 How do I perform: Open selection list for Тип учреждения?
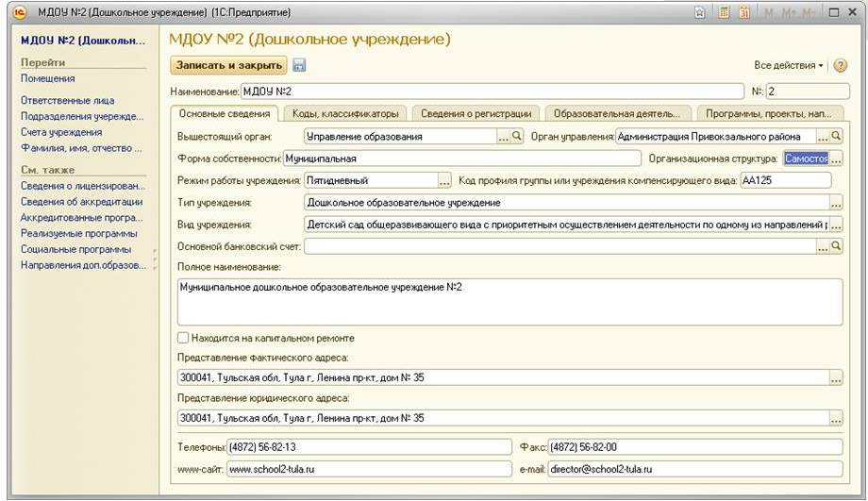pyautogui.click(x=836, y=203)
